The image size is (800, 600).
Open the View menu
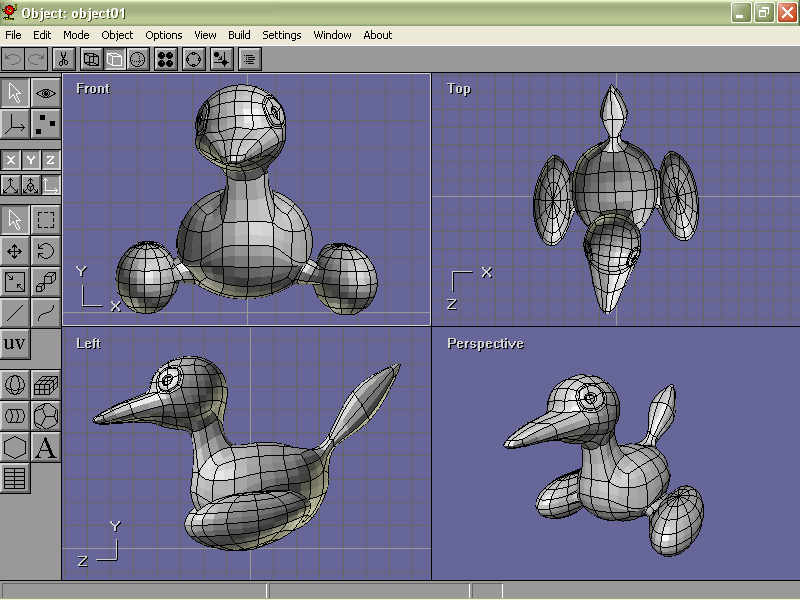[205, 35]
